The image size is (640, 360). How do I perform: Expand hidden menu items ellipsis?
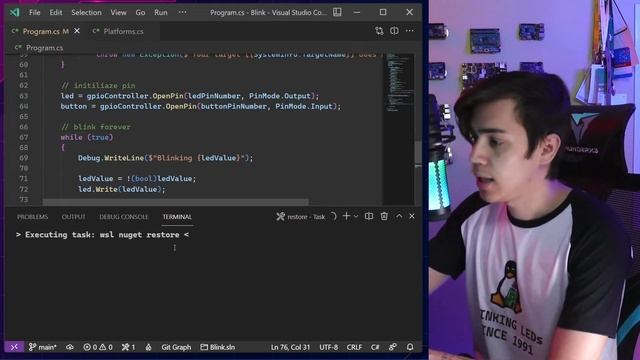point(182,12)
